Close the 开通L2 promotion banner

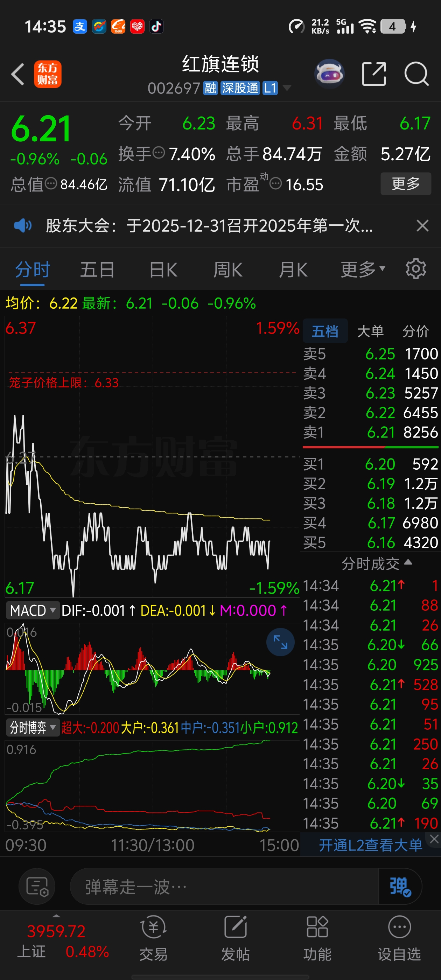[x=434, y=839]
